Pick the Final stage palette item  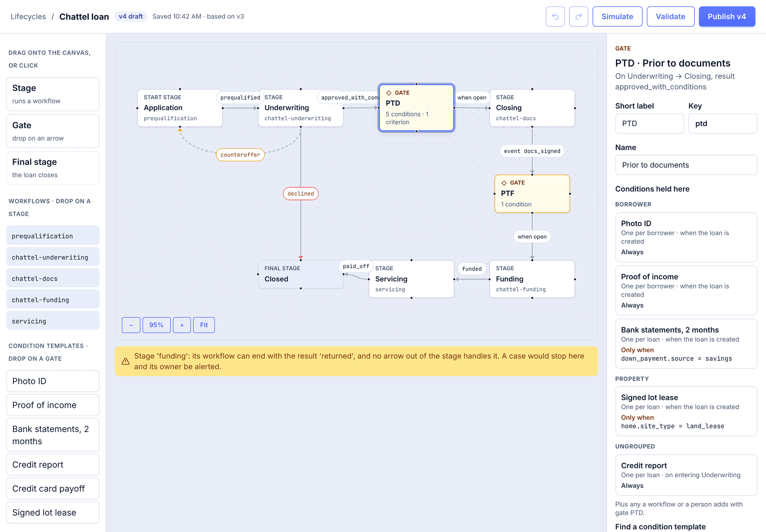point(53,168)
